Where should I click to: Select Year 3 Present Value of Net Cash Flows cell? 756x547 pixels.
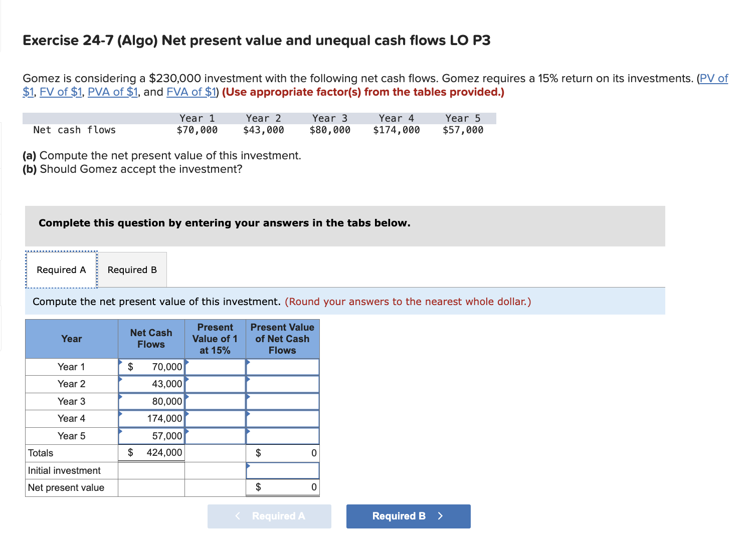[x=282, y=401]
